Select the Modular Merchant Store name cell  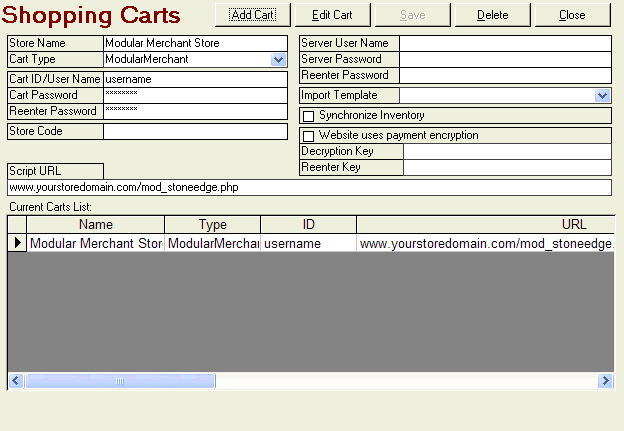96,243
